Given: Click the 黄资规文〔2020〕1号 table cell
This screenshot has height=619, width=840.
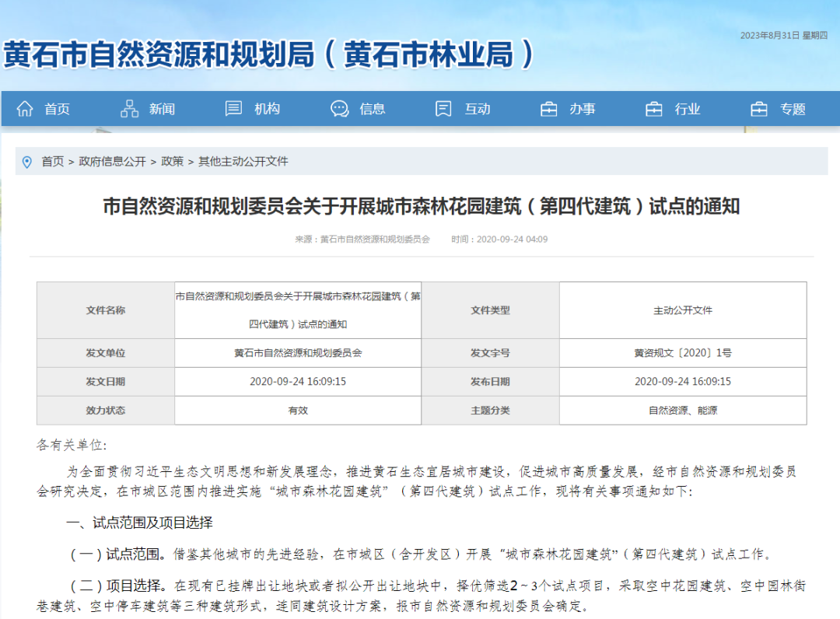Looking at the screenshot, I should [683, 353].
